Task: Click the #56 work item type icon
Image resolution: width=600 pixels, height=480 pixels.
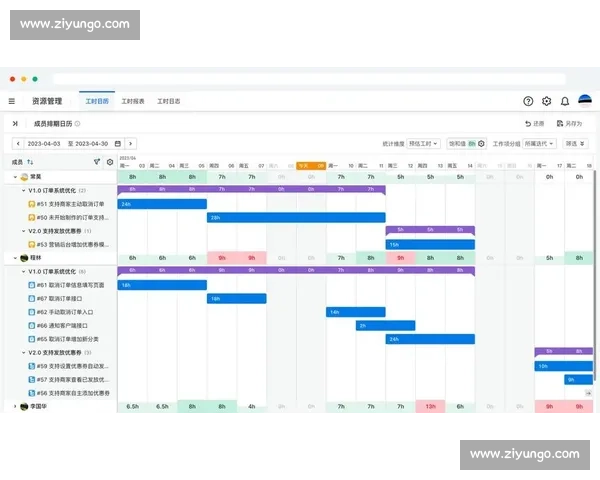Action: point(32,393)
